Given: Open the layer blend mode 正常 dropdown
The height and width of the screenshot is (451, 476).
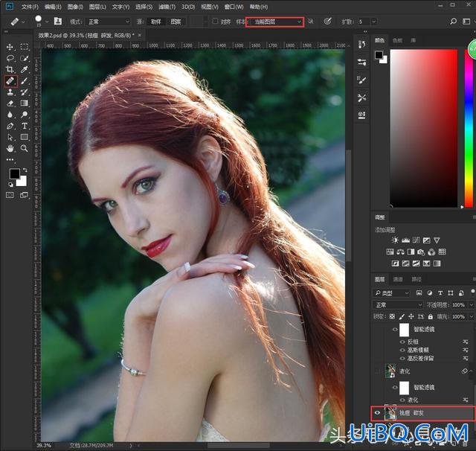Looking at the screenshot, I should 398,304.
